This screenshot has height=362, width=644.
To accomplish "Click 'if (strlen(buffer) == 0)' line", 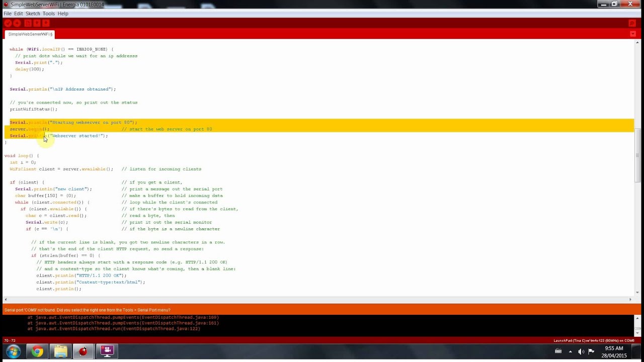I will pos(65,255).
